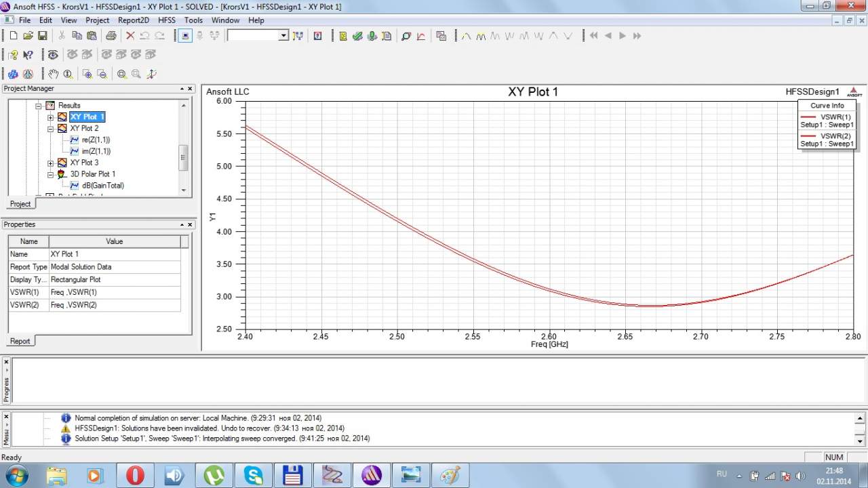
Task: Open the Report2D menu
Action: (x=133, y=20)
